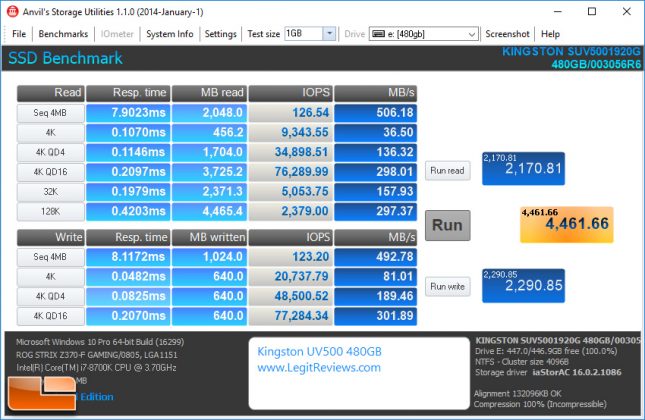
Task: Click the 0.0482ms response time cell
Action: point(128,276)
